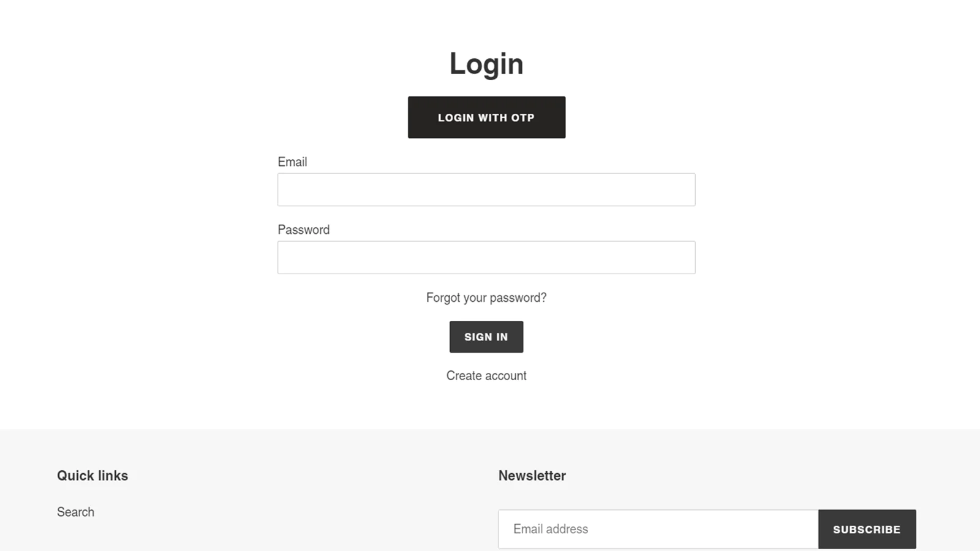This screenshot has width=980, height=551.
Task: Focus the Password input field
Action: tap(486, 258)
